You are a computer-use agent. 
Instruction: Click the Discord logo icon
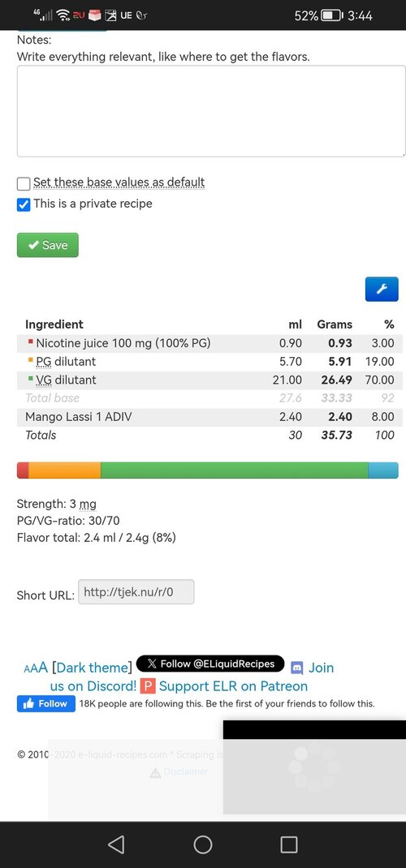297,668
